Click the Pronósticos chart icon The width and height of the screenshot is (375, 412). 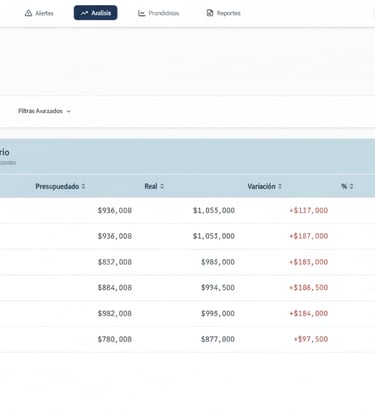point(142,13)
